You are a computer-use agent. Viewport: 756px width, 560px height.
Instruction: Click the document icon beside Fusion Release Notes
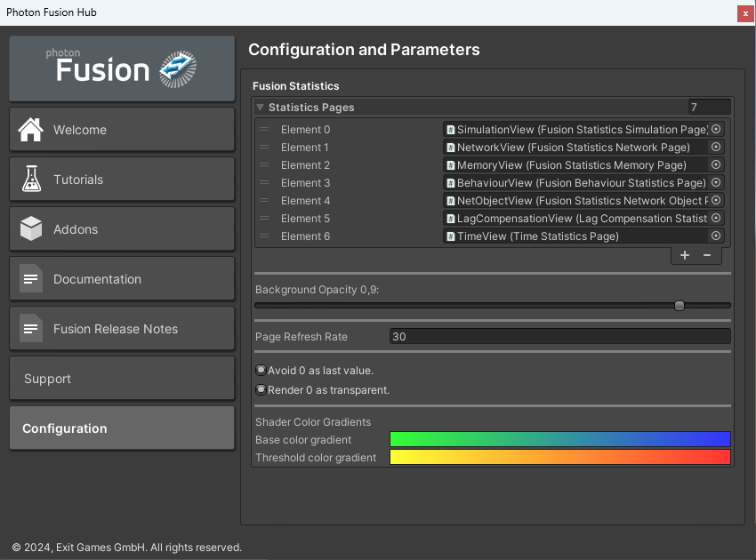(x=31, y=328)
